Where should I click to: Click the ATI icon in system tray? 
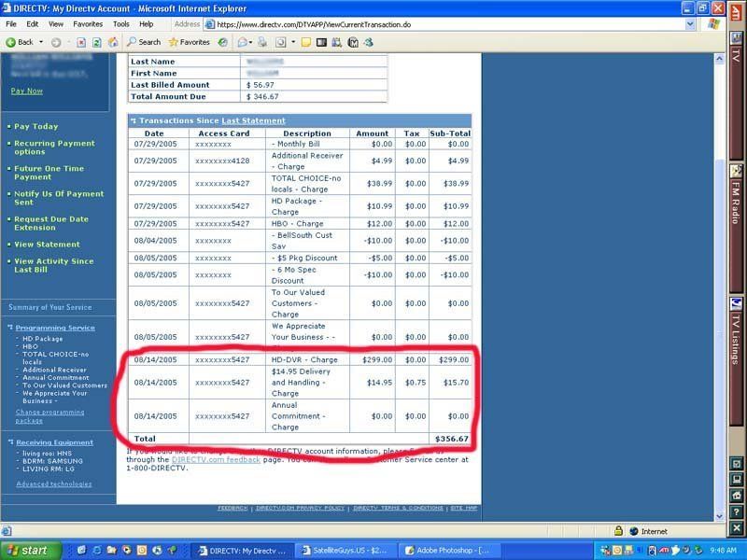click(x=664, y=551)
